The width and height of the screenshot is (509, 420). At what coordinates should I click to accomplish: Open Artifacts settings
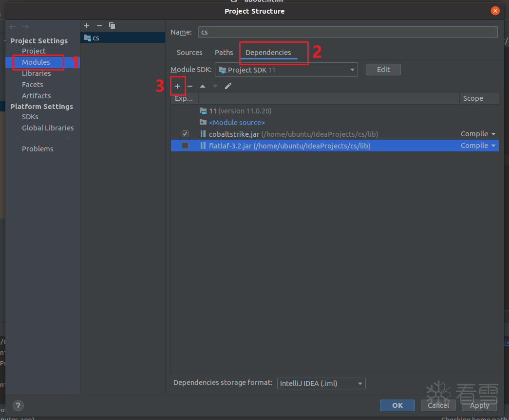(37, 96)
